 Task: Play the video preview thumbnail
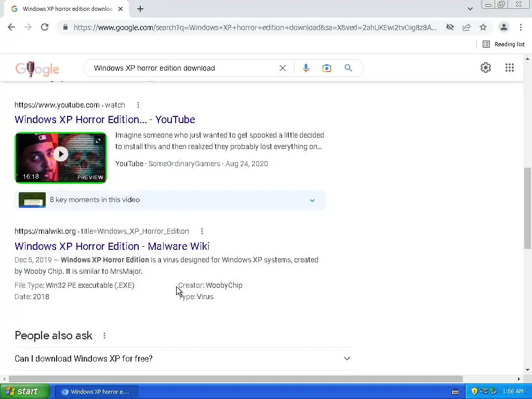pos(61,158)
